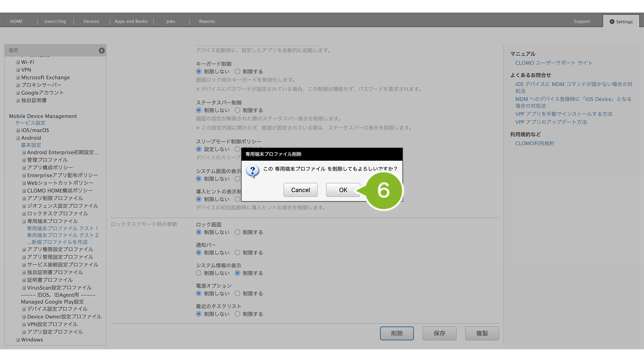The image size is (644, 362).
Task: Expand the Wi-Fi tree node
Action: [18, 62]
